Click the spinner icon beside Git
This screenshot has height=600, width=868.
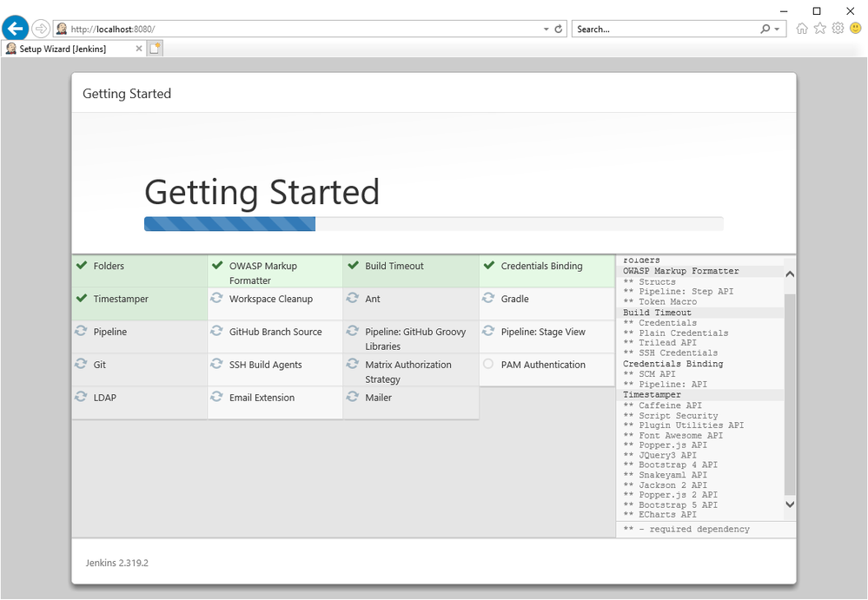[81, 364]
